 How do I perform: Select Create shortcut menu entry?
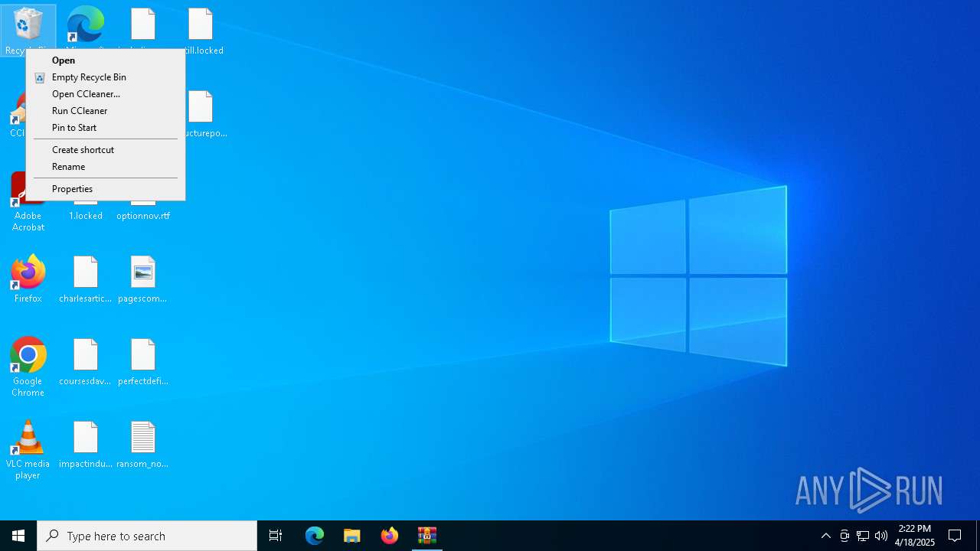pos(106,150)
